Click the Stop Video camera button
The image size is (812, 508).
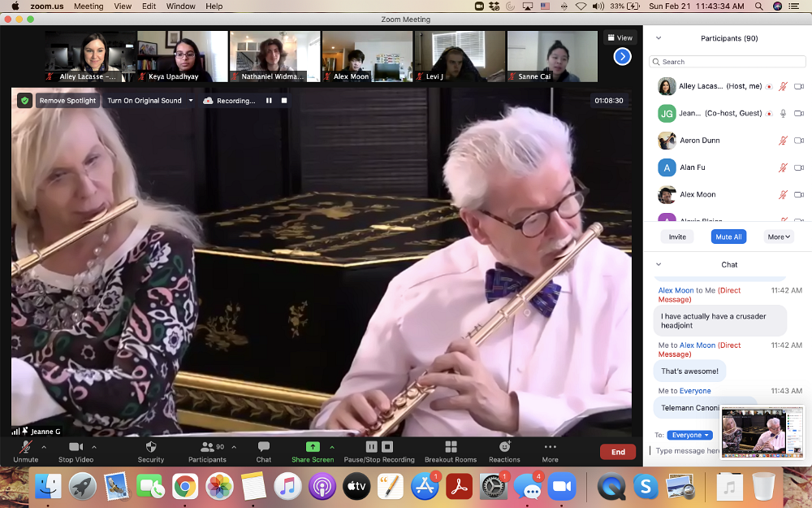click(x=76, y=451)
